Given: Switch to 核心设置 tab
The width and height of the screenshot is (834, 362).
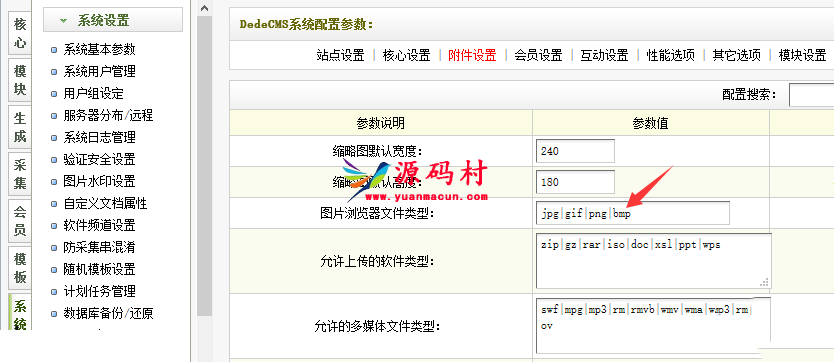Looking at the screenshot, I should [x=406, y=55].
